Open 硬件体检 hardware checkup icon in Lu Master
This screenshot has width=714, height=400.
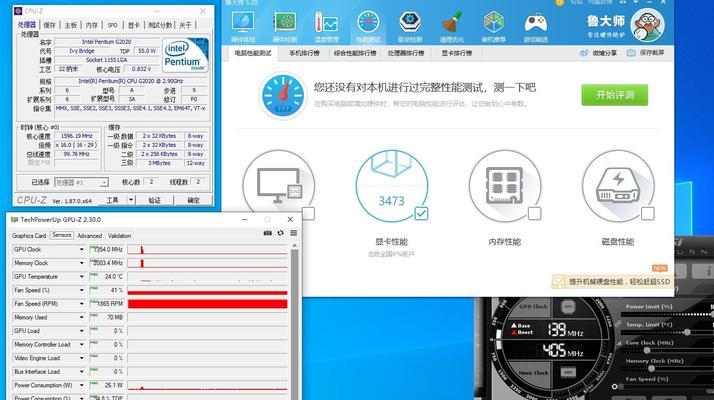(243, 23)
